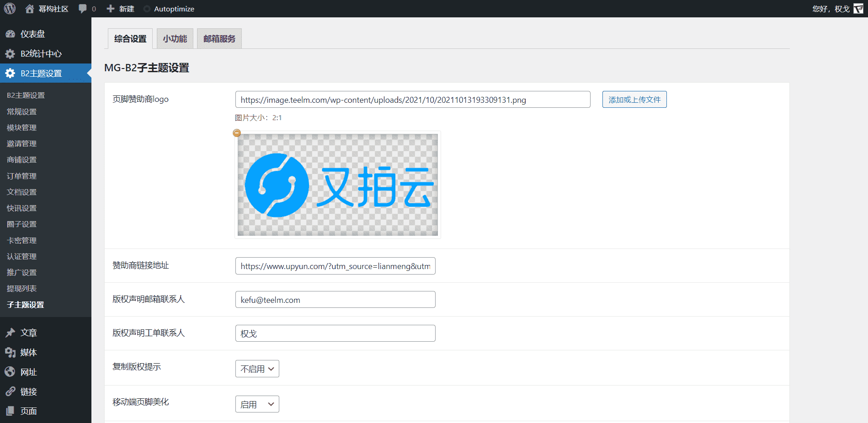Click the user avatar icon
This screenshot has height=423, width=868.
pyautogui.click(x=858, y=9)
